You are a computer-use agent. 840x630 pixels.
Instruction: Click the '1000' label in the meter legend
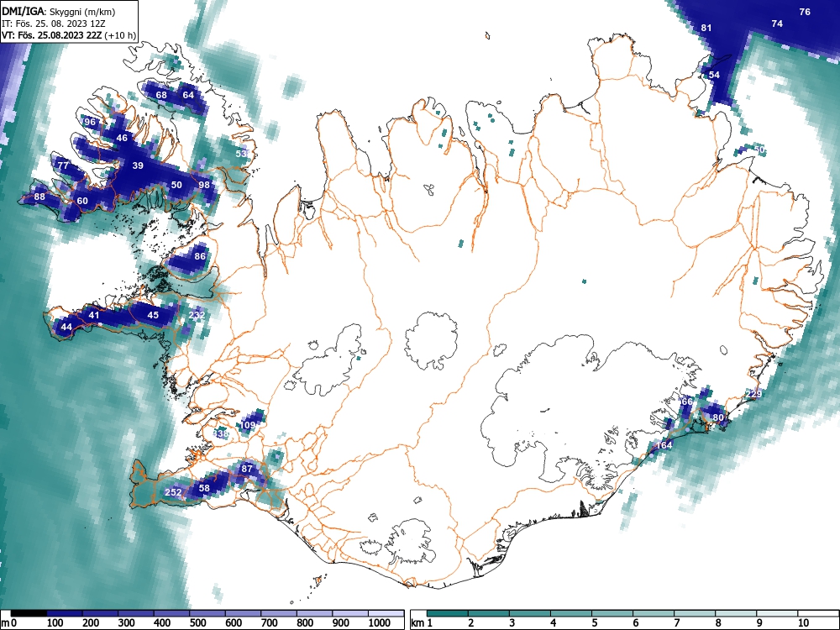(x=380, y=623)
